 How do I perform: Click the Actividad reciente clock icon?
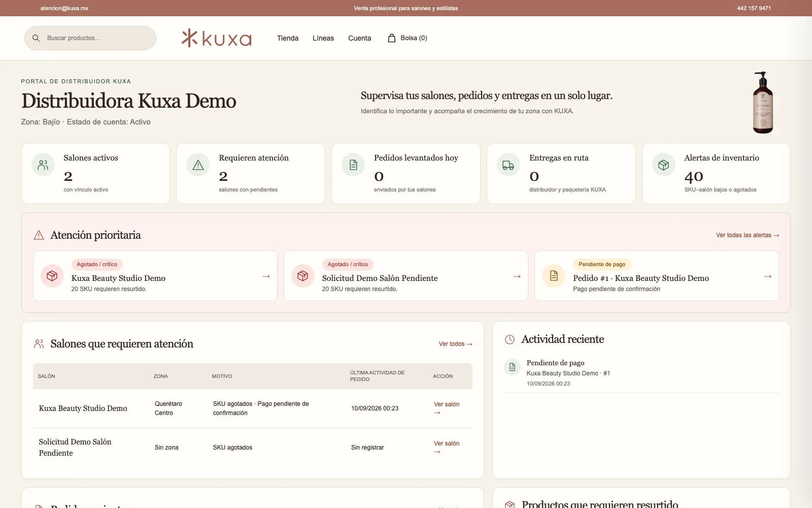(510, 339)
